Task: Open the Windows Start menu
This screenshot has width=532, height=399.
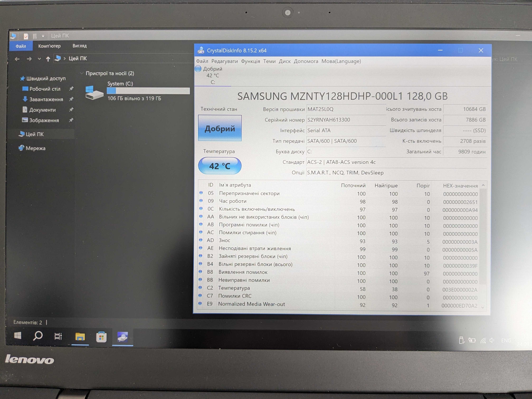Action: click(18, 336)
